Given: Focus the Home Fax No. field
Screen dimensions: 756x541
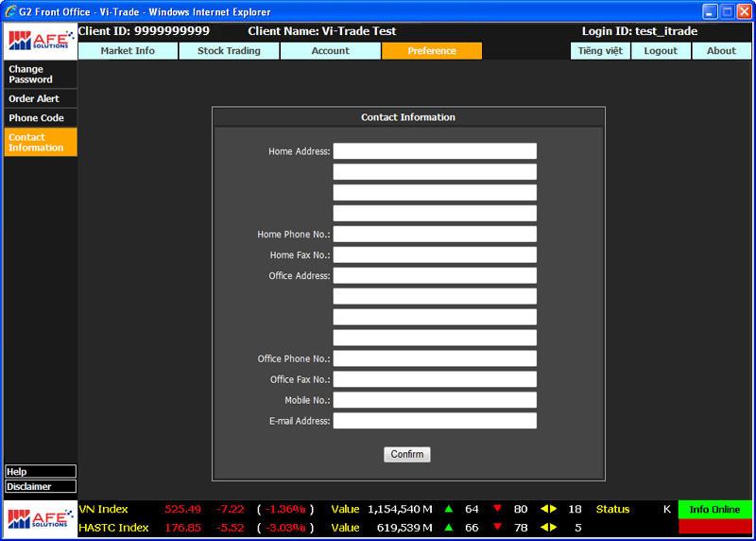Looking at the screenshot, I should pos(435,254).
